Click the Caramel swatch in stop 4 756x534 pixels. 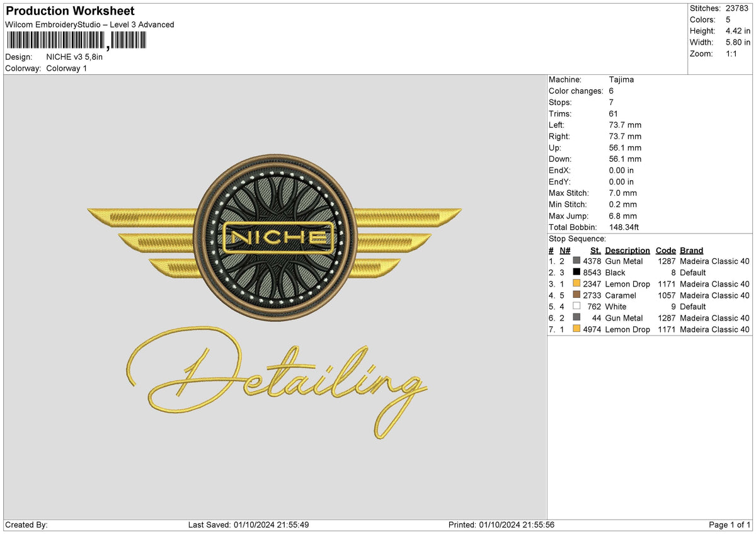pyautogui.click(x=576, y=295)
